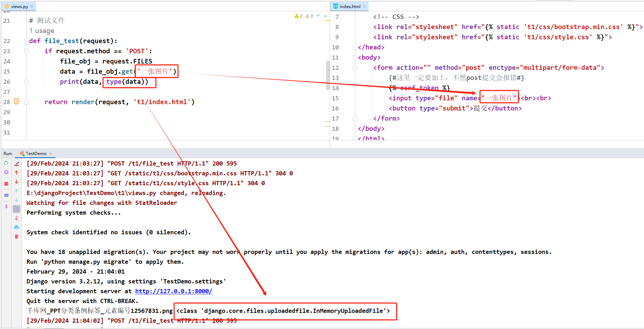Rerun the TestDemo server
The height and width of the screenshot is (329, 644).
[6, 163]
